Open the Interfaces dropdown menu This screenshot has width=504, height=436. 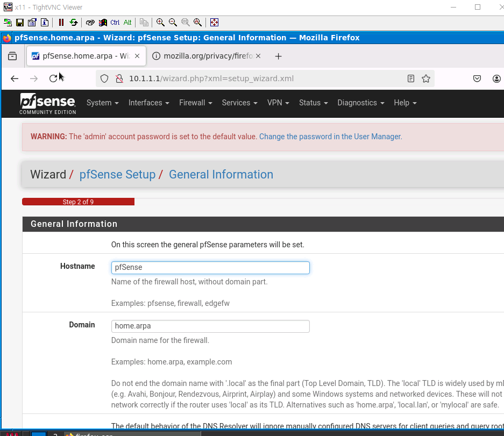click(149, 103)
